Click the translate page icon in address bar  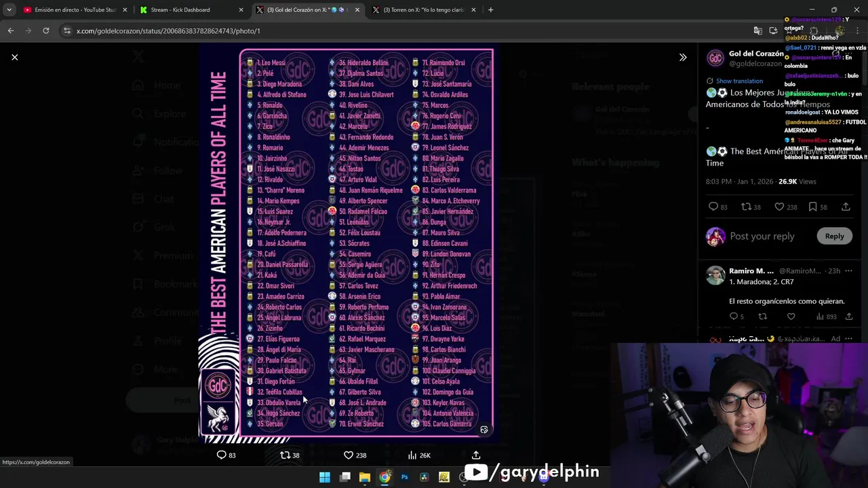point(757,30)
